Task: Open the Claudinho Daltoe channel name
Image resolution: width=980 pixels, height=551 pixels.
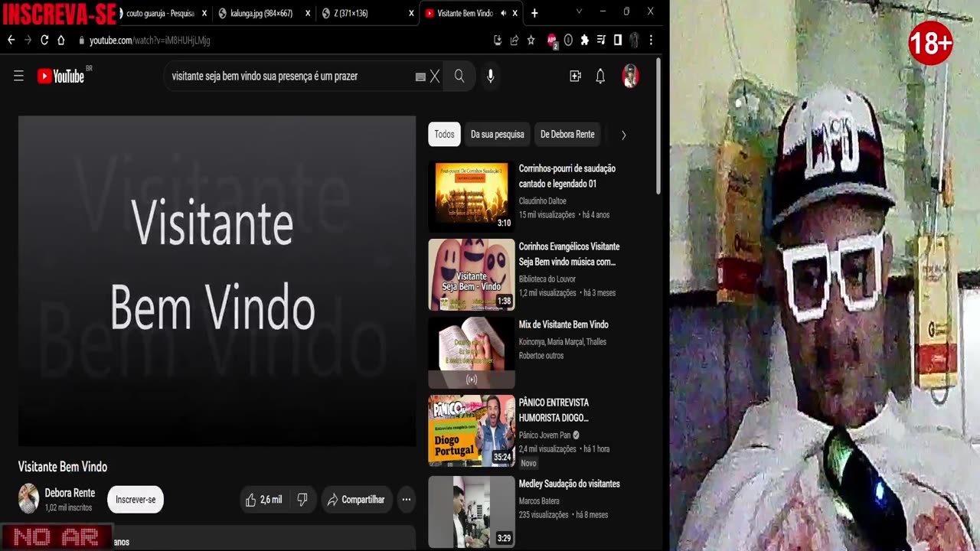Action: (542, 201)
